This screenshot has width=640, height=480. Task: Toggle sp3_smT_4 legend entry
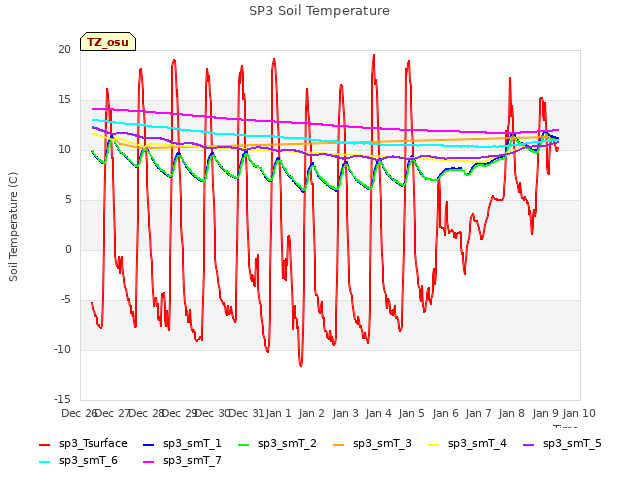pos(467,444)
